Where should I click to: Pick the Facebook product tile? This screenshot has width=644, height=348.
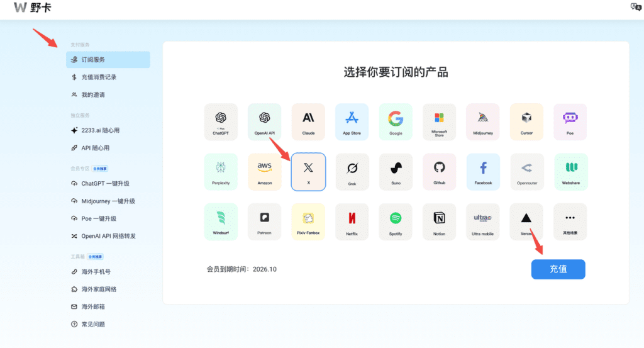click(483, 172)
